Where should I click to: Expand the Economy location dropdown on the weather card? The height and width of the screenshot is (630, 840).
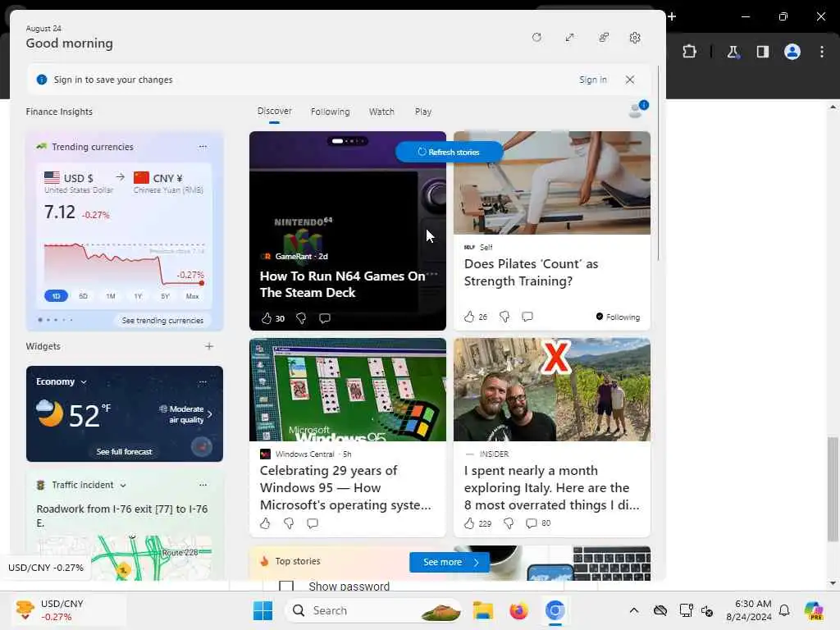84,382
